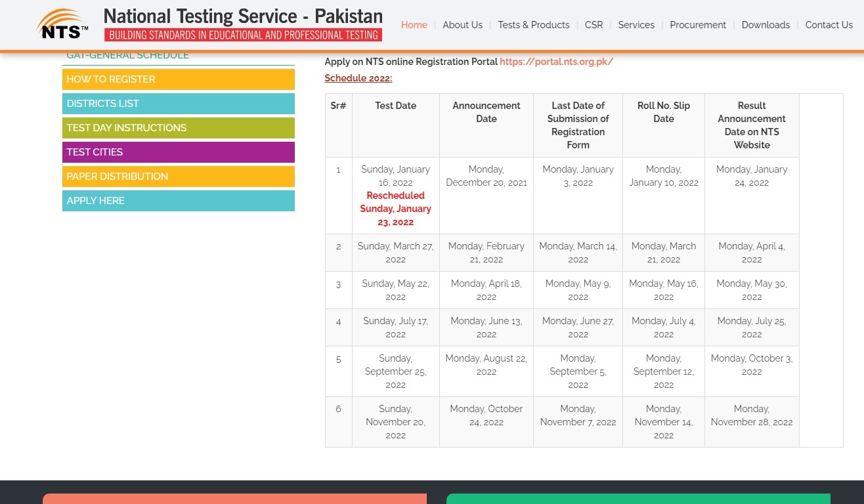864x504 pixels.
Task: Open Tests & Products menu
Action: (533, 25)
